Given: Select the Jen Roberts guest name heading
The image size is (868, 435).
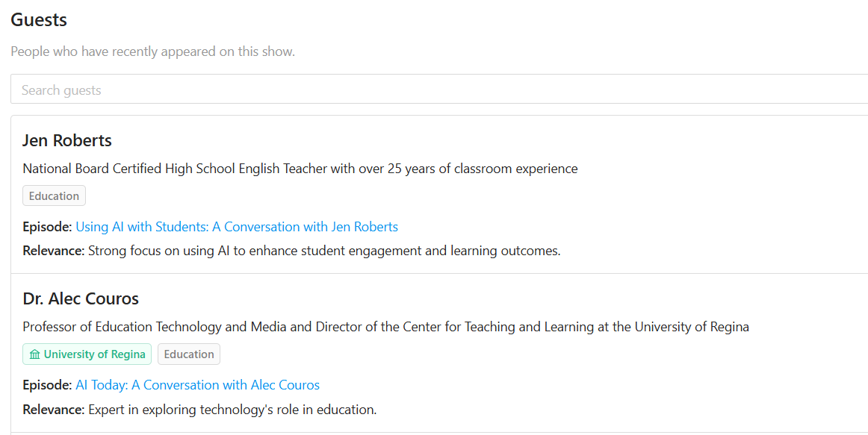Looking at the screenshot, I should coord(67,140).
